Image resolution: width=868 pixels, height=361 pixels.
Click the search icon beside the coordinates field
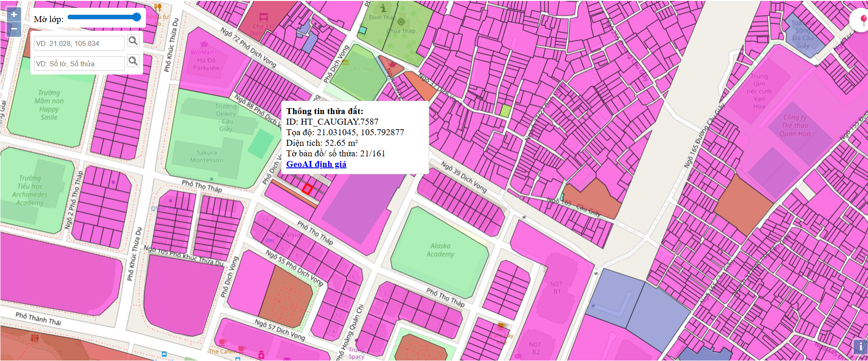(133, 41)
